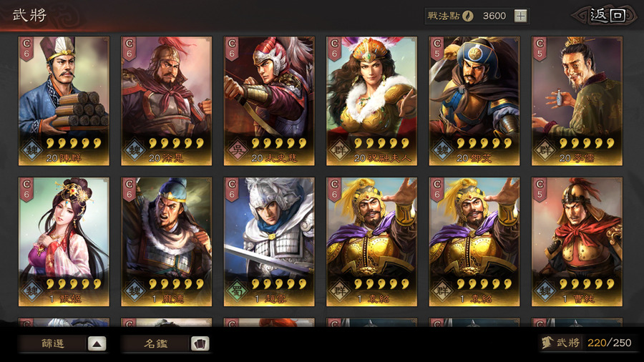Select the 陳群 general card

coord(64,101)
